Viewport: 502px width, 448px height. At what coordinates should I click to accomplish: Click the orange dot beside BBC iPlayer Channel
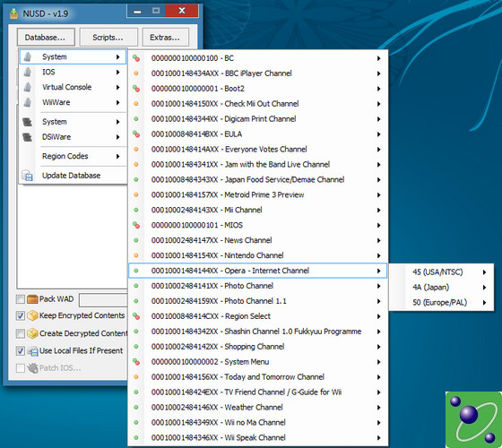tap(136, 73)
